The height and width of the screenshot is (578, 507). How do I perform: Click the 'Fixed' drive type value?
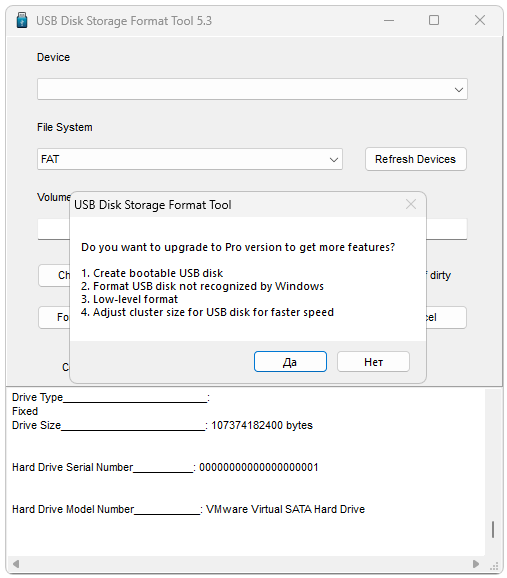[x=25, y=411]
